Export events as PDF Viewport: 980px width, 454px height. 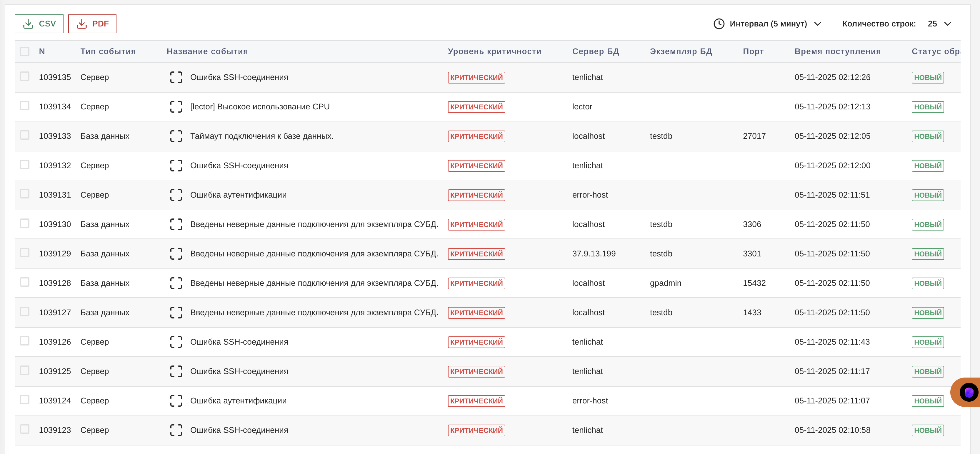click(92, 24)
